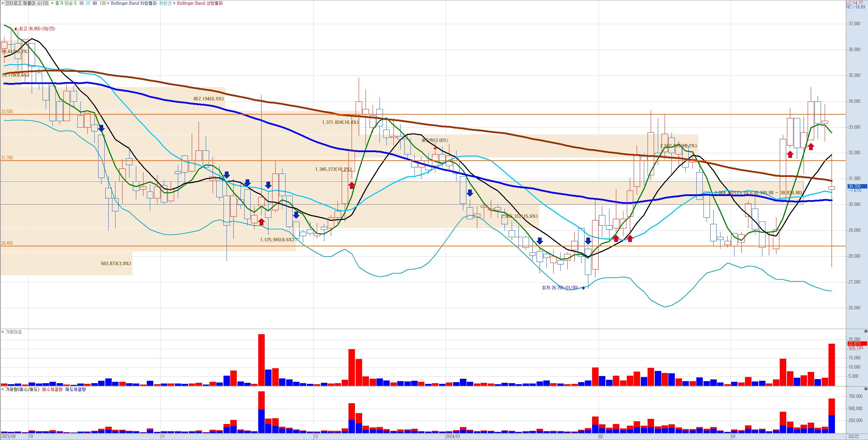868x440 pixels.
Task: Toggle the Bollinger Band 상향돌파 legend square
Action: coord(174,3)
